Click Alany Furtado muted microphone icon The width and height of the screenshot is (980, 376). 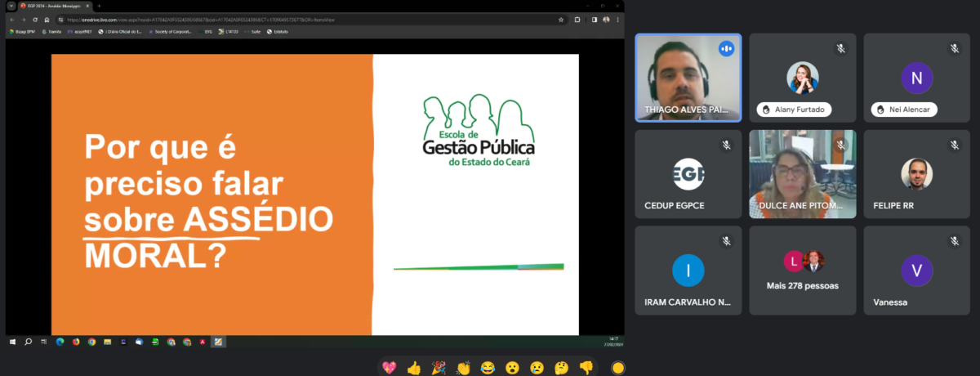[840, 49]
